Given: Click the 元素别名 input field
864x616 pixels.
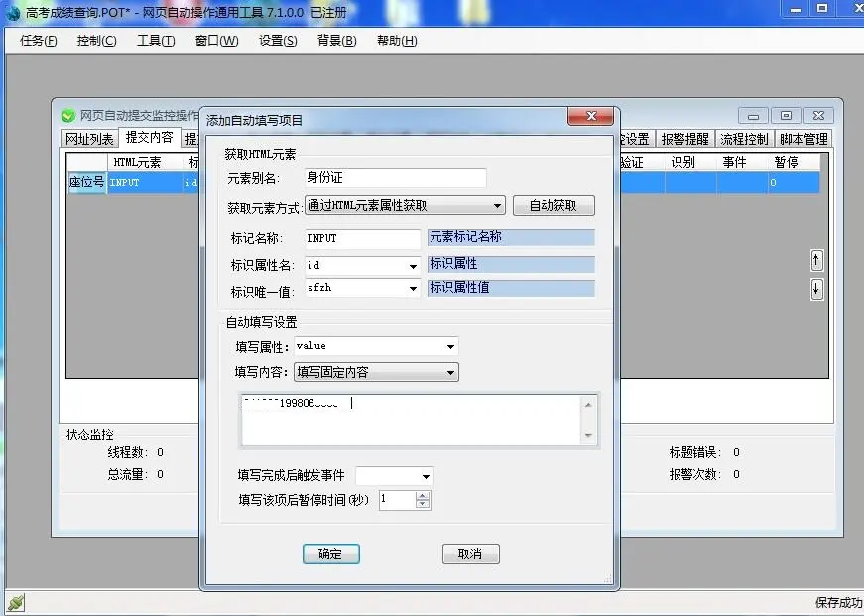Looking at the screenshot, I should pos(395,178).
